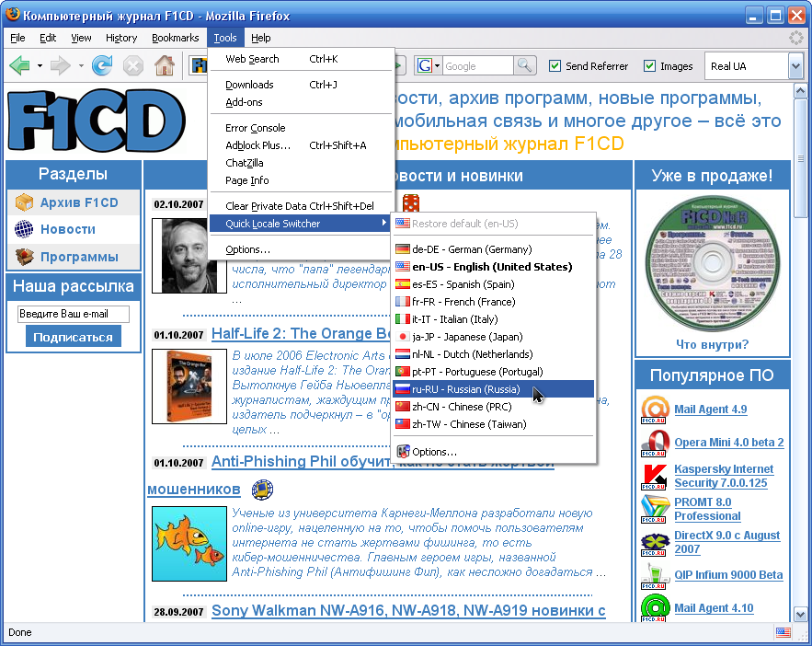Image resolution: width=812 pixels, height=646 pixels.
Task: Click the Firefox throbber activity icon
Action: (x=796, y=38)
